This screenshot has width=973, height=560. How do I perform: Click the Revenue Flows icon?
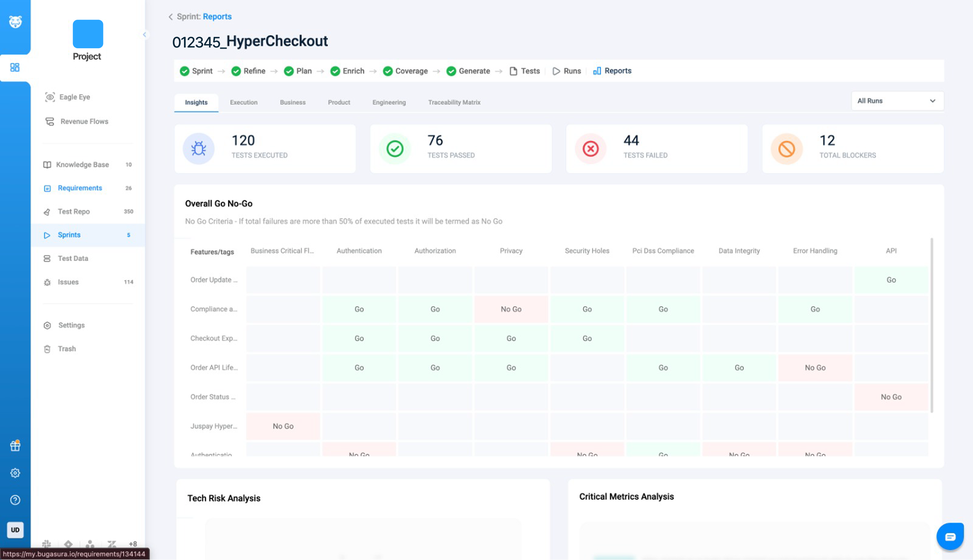coord(50,121)
